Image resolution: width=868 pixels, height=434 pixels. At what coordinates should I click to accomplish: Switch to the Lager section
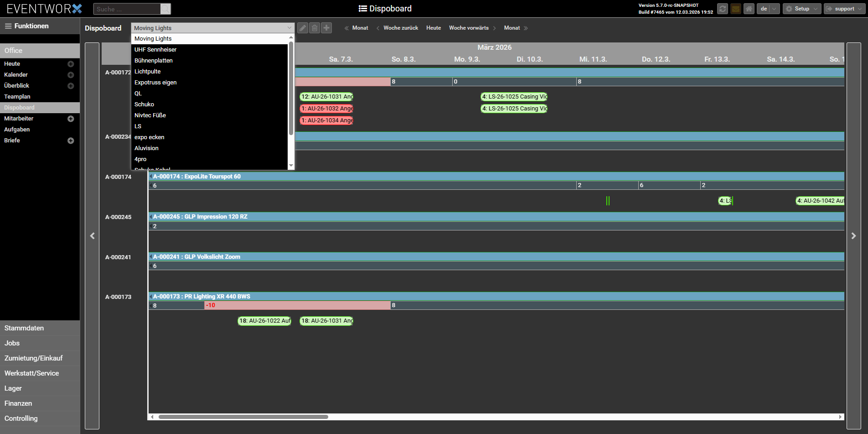[13, 388]
